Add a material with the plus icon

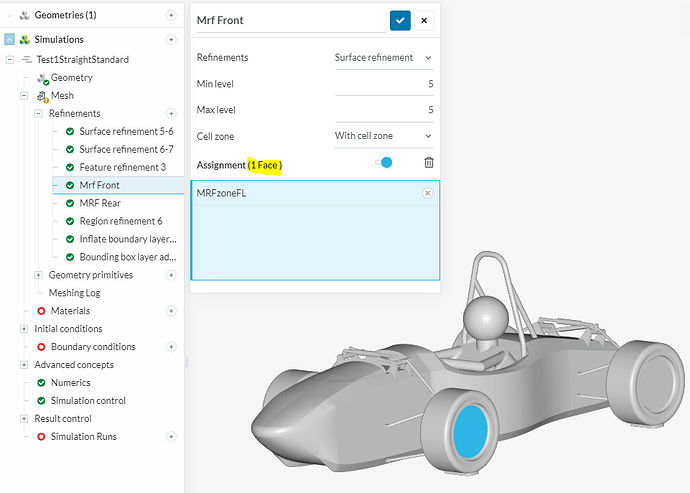(x=171, y=311)
